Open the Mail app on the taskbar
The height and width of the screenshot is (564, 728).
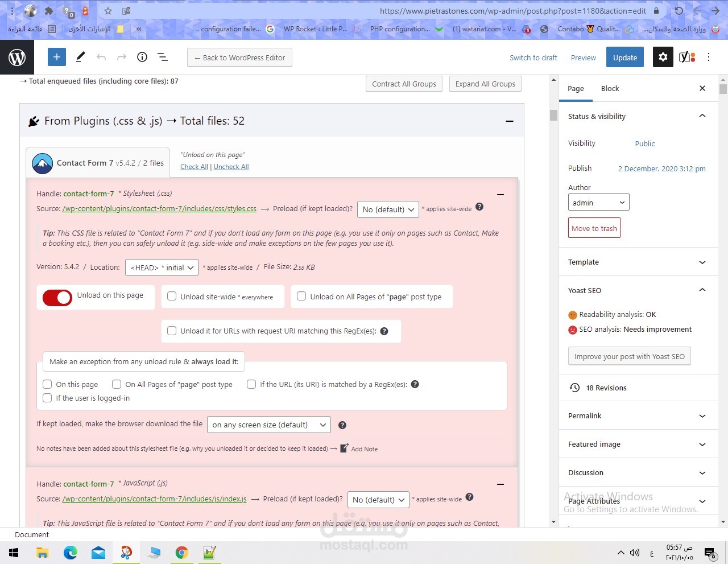(x=98, y=553)
